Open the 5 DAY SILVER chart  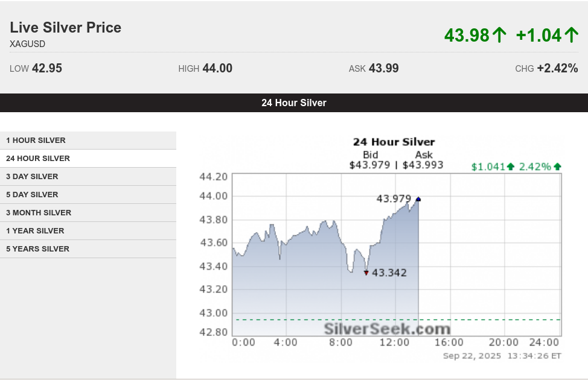coord(88,194)
